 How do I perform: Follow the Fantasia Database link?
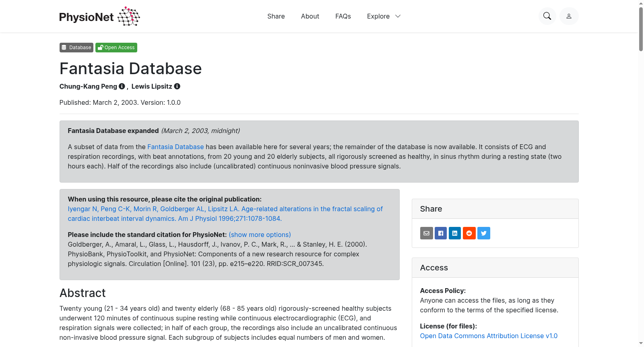click(x=175, y=147)
